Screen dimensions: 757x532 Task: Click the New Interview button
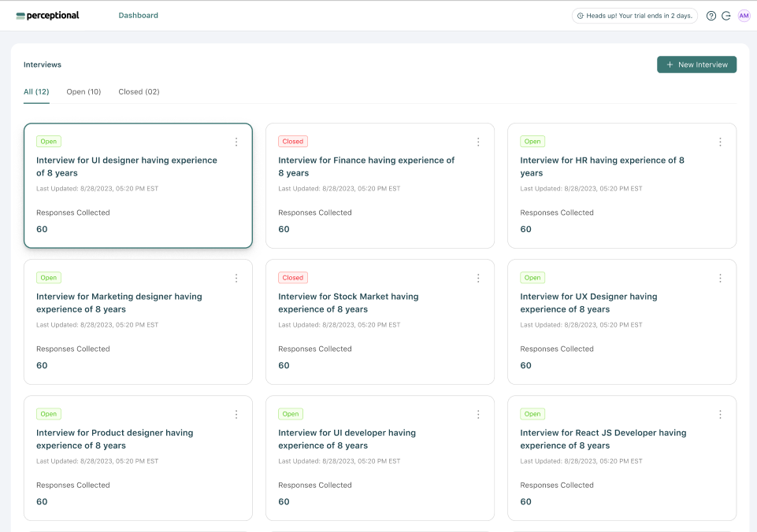[696, 65]
